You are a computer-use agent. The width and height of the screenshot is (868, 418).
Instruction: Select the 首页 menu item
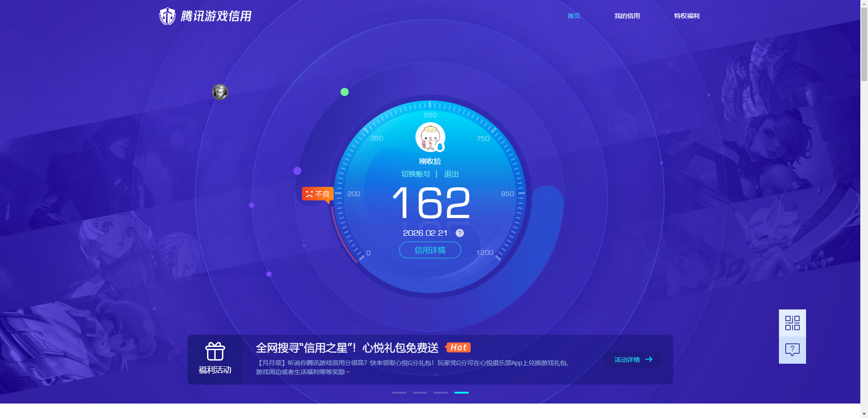[573, 16]
